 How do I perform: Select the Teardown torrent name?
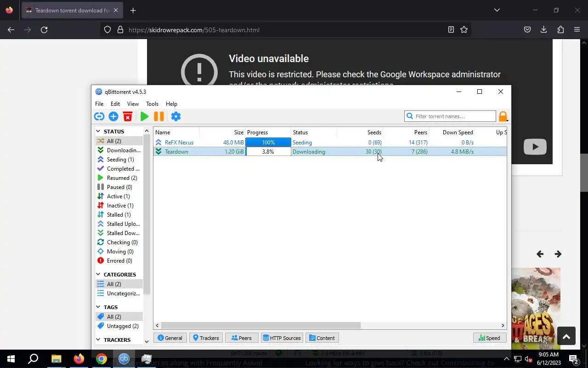pyautogui.click(x=176, y=152)
